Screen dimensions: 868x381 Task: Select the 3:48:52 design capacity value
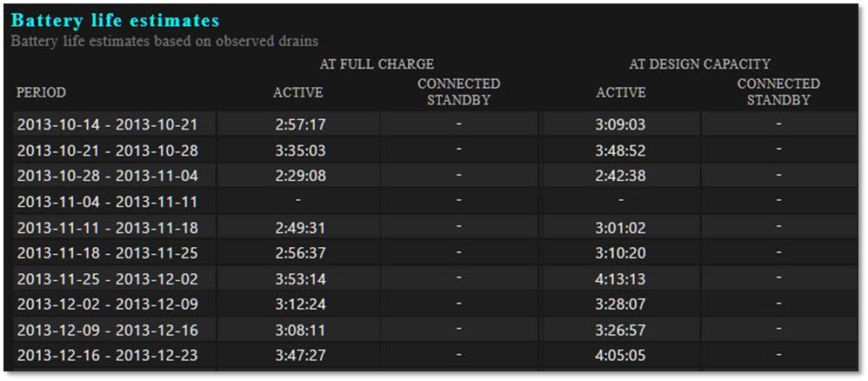click(620, 150)
